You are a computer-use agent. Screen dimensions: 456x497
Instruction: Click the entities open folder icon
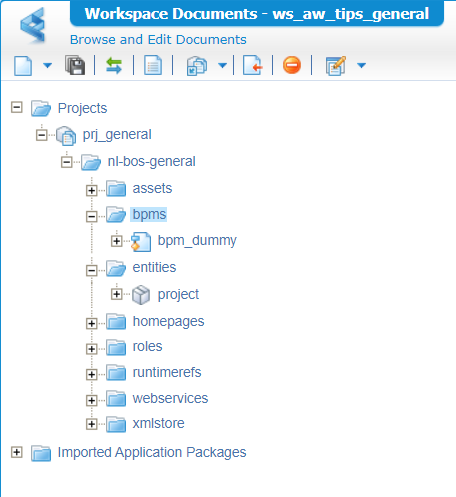[x=116, y=268]
